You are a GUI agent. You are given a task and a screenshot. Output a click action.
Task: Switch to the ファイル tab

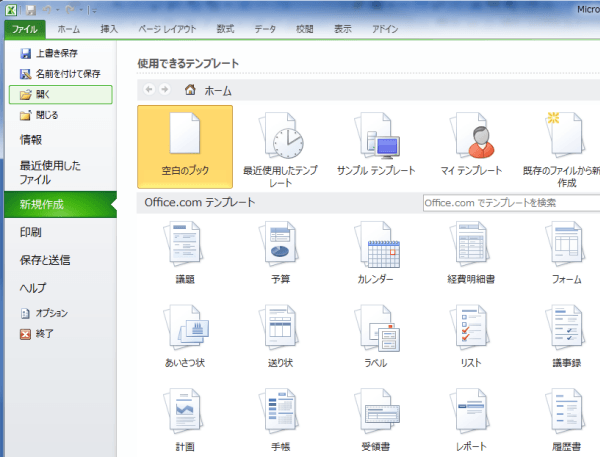pyautogui.click(x=24, y=30)
